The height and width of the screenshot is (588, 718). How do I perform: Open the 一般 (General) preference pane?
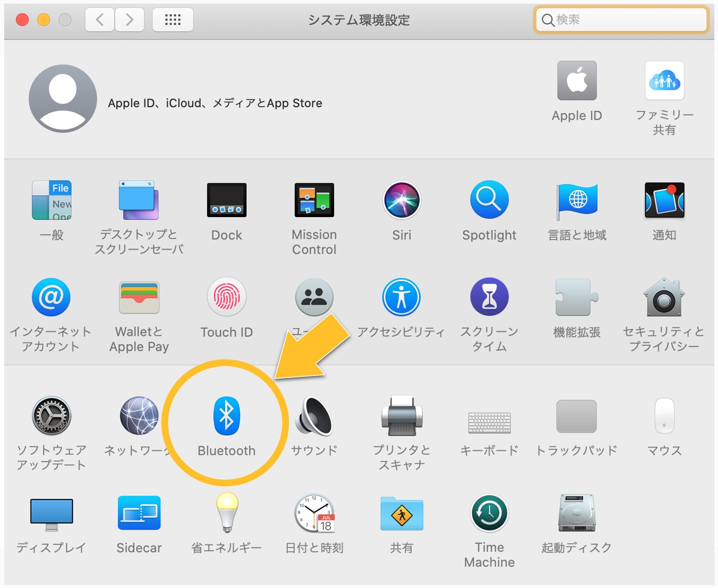[51, 200]
